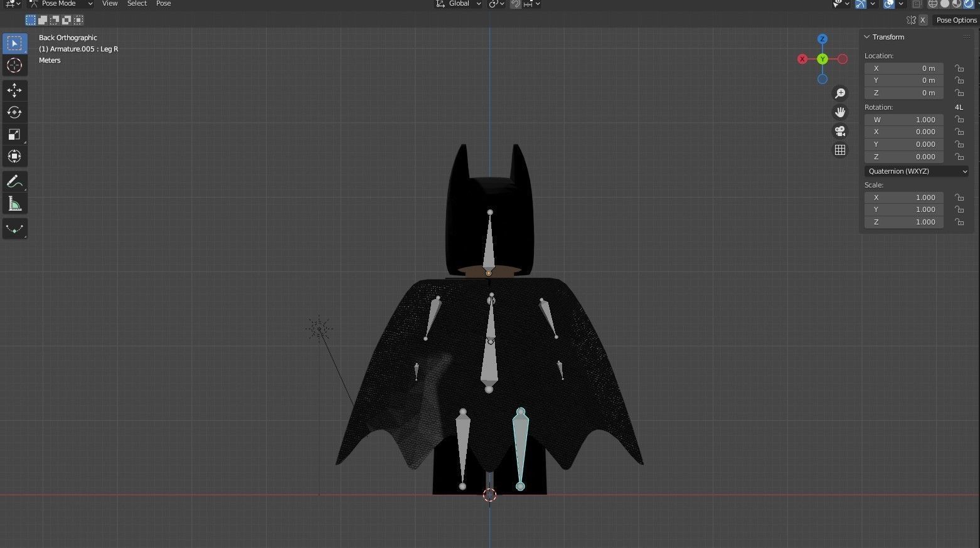Open Quaternion (WXYZ) rotation mode dropdown
The height and width of the screenshot is (548, 980).
pos(917,171)
